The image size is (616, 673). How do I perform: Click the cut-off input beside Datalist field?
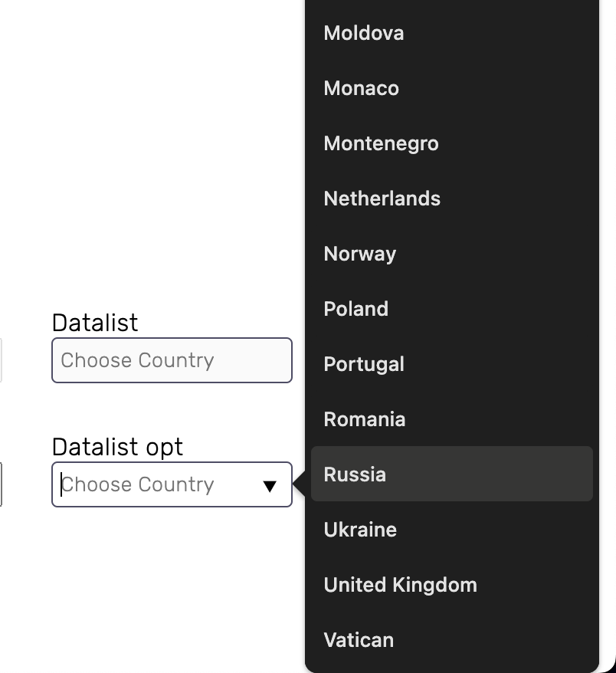click(x=1, y=360)
